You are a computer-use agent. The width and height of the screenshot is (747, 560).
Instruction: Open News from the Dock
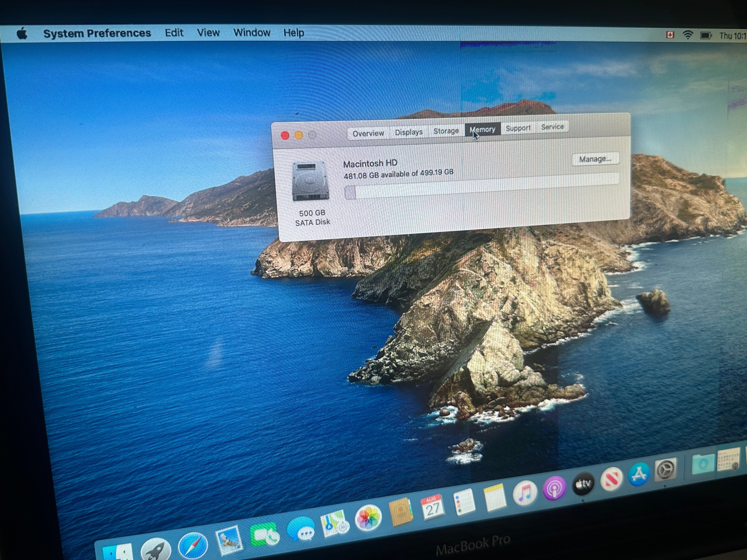612,479
